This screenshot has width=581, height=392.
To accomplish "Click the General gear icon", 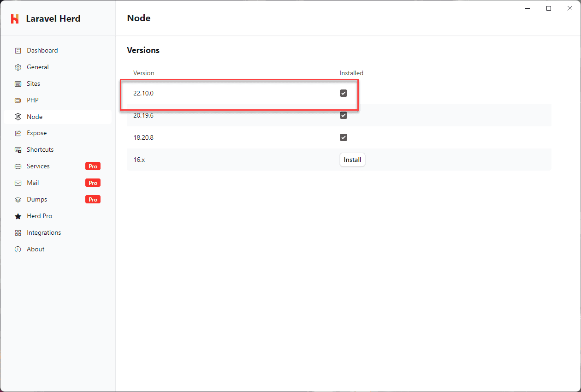I will pos(18,67).
